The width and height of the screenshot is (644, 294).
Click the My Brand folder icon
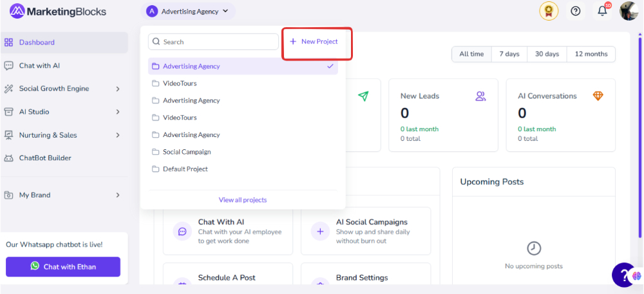(8, 195)
